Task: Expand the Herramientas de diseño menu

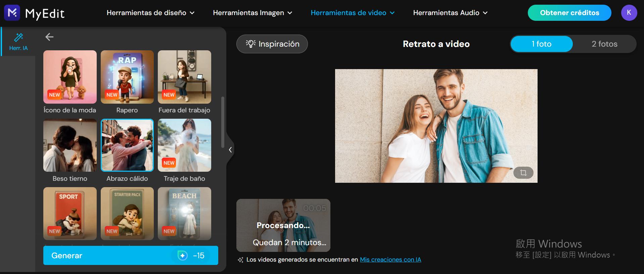Action: pyautogui.click(x=150, y=13)
